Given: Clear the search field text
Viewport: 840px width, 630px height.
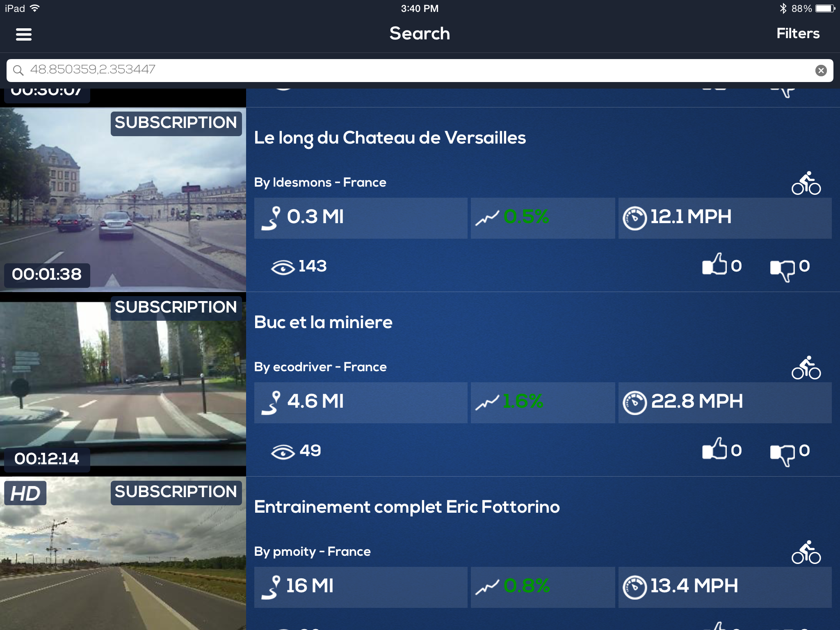Looking at the screenshot, I should click(821, 71).
